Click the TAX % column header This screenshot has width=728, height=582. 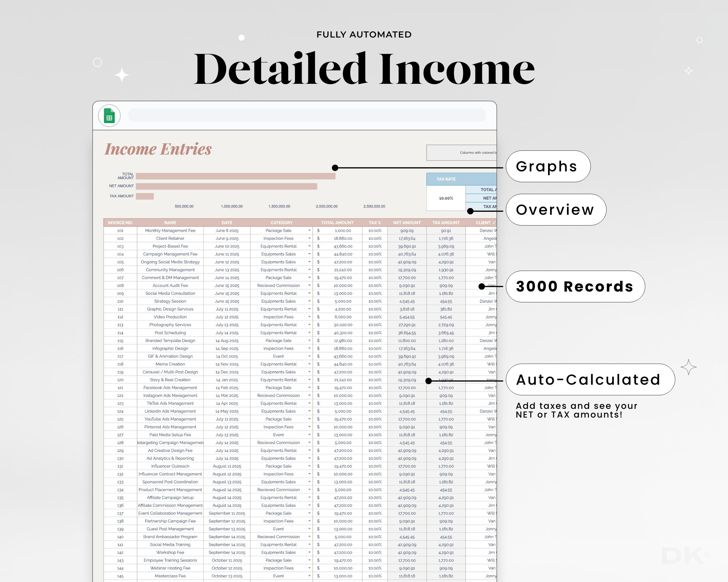(375, 223)
